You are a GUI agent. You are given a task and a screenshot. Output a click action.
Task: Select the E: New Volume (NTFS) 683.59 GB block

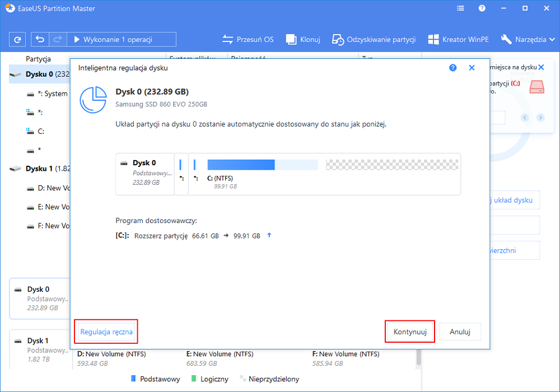coord(220,358)
